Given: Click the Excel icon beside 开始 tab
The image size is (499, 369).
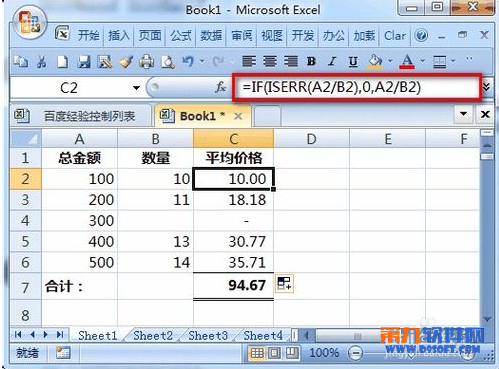Looking at the screenshot, I should click(x=62, y=33).
